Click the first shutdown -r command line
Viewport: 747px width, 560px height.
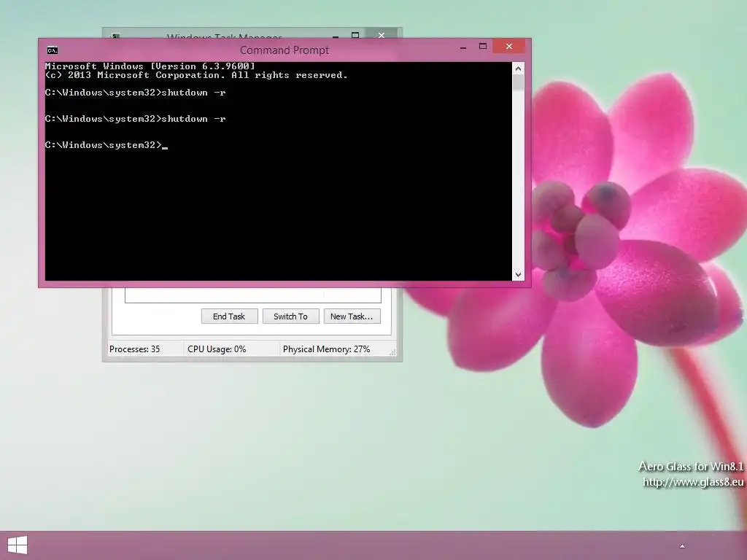tap(135, 93)
